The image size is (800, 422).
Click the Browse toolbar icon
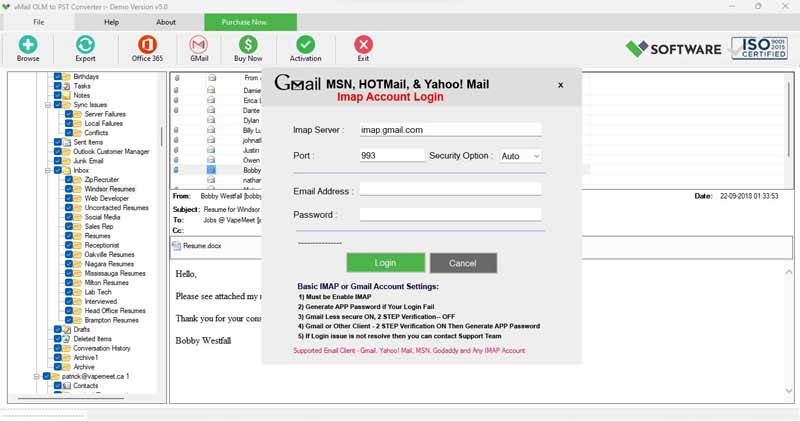click(x=28, y=45)
